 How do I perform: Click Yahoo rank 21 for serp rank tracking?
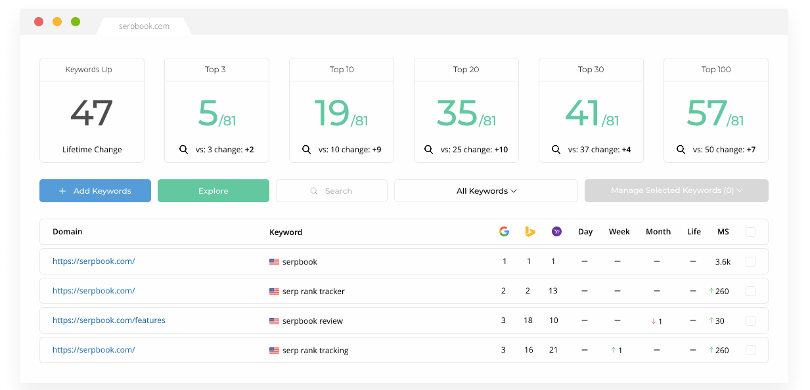tap(553, 350)
